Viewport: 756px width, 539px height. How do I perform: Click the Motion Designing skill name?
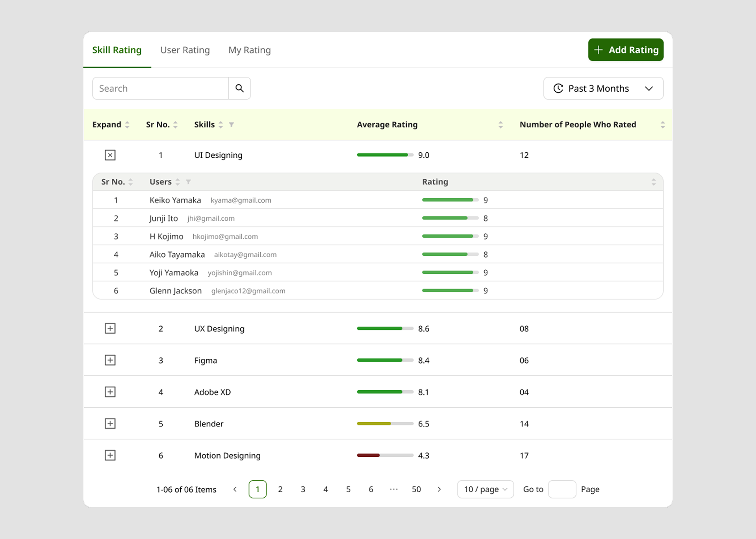click(228, 455)
